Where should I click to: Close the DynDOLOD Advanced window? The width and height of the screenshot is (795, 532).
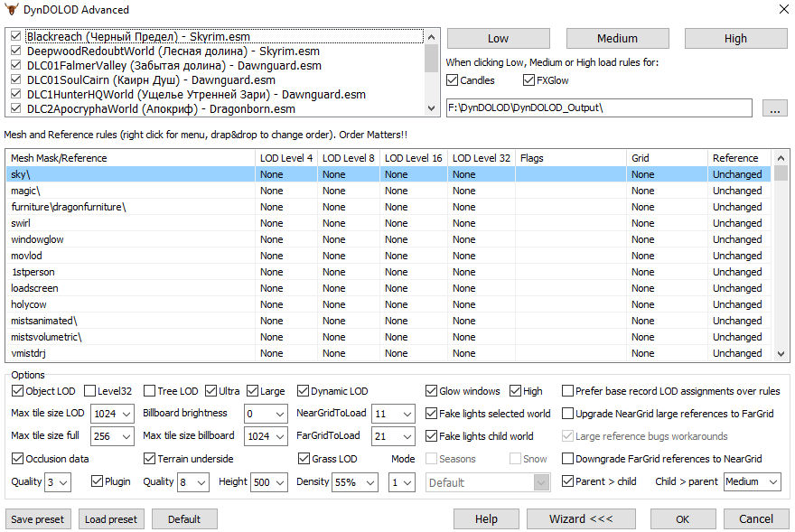(783, 9)
